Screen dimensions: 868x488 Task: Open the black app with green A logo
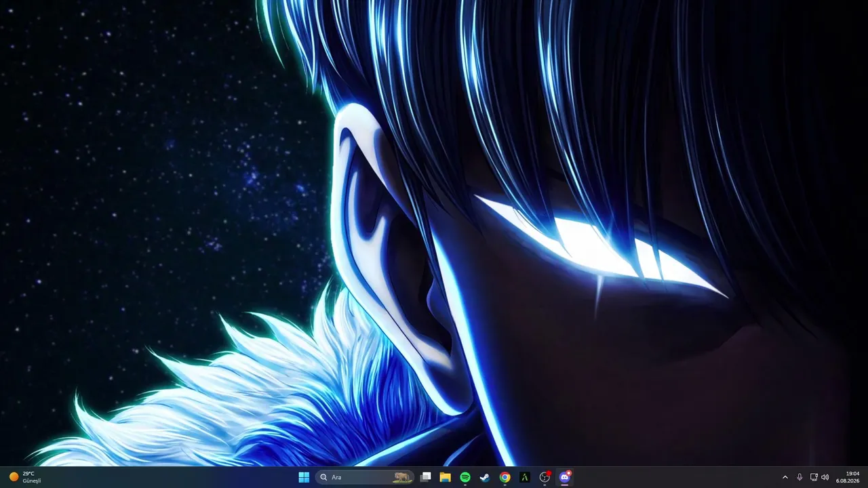point(524,477)
